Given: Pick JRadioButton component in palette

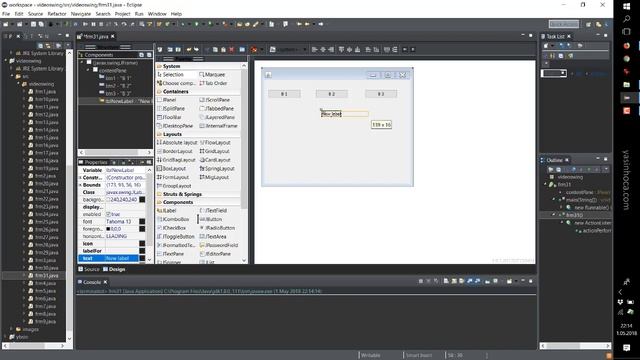Looking at the screenshot, I should tap(217, 228).
